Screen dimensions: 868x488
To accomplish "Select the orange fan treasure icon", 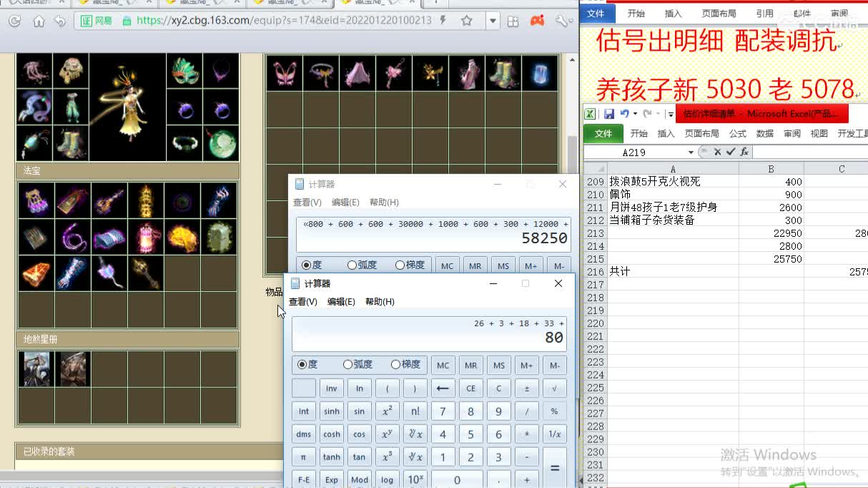I will point(35,273).
